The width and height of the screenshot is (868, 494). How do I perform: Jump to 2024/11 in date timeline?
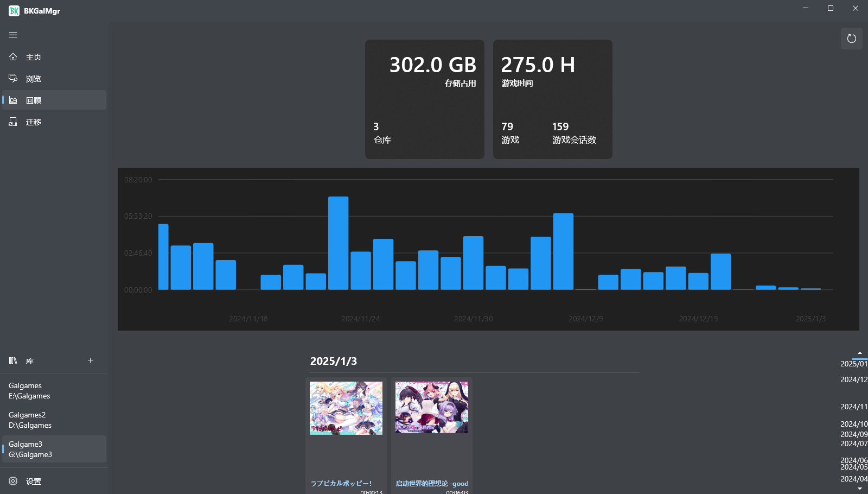[853, 407]
